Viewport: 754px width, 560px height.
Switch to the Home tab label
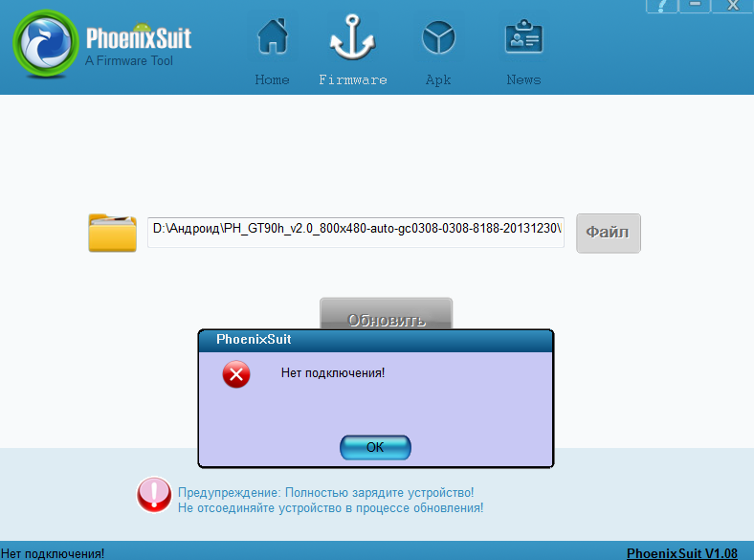[x=272, y=79]
